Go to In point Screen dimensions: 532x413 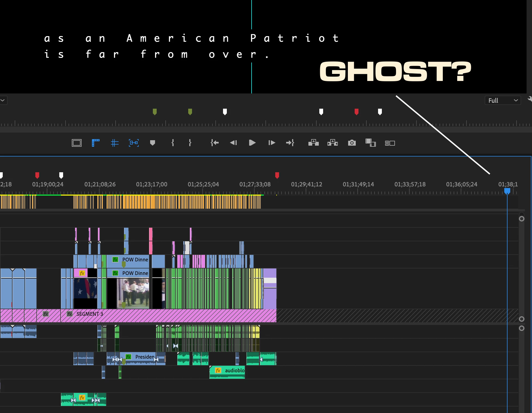(x=215, y=143)
